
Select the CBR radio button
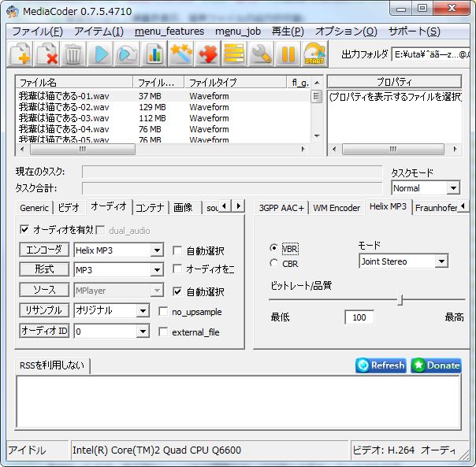273,263
